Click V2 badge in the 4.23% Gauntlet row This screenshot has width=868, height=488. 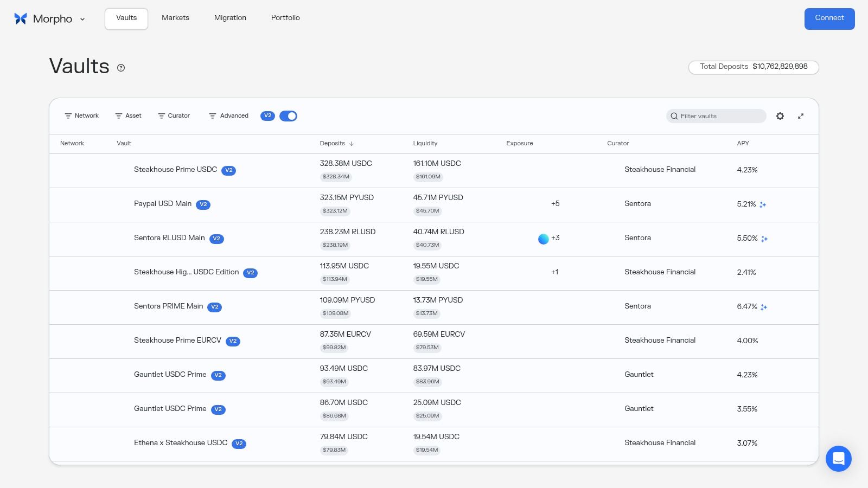point(218,375)
